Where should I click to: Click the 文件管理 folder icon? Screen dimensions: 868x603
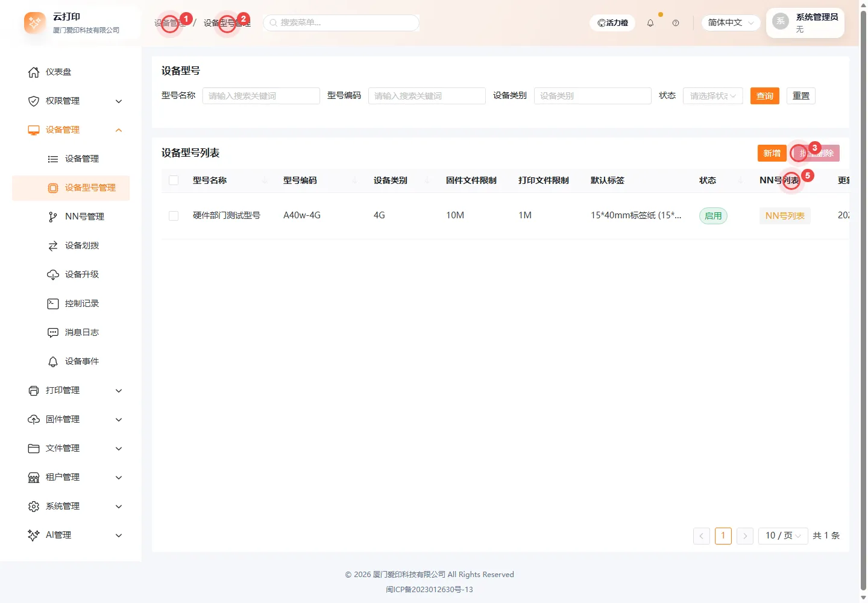tap(34, 449)
